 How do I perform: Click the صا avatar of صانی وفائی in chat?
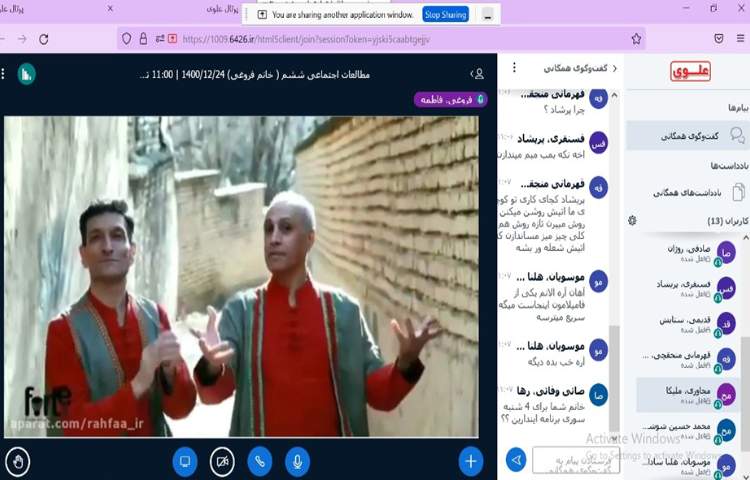tap(598, 395)
